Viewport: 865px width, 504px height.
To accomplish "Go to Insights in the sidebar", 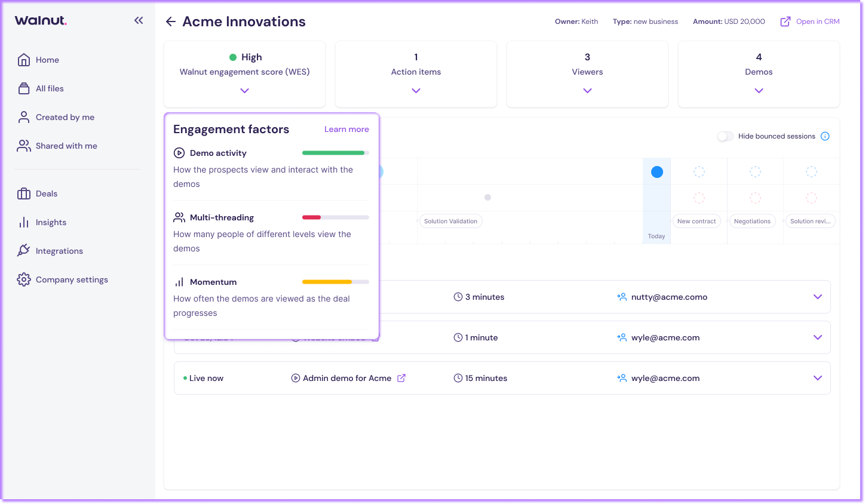I will pyautogui.click(x=51, y=222).
